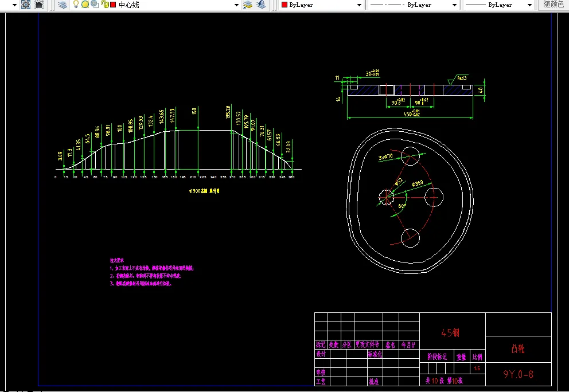
Task: Select the 150 dimension on cam curve
Action: pyautogui.click(x=194, y=111)
